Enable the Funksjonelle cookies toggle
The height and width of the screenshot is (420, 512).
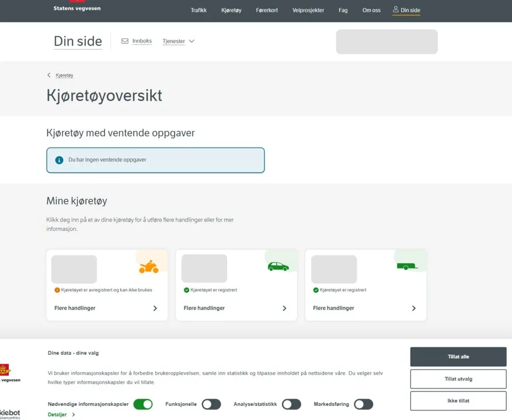tap(211, 404)
